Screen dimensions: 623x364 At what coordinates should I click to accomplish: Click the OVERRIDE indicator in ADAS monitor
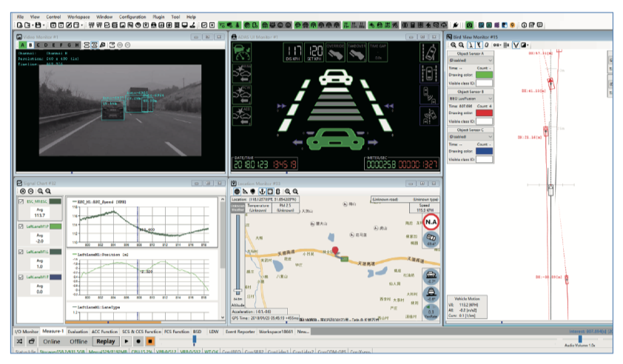tap(335, 53)
